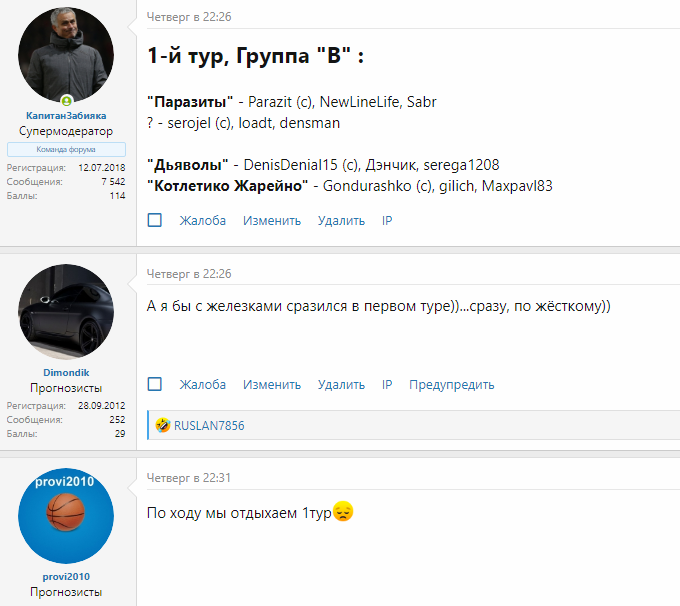Viewport: 680px width, 606px height.
Task: Click the sad emoji in provi2010's post
Action: click(x=343, y=513)
